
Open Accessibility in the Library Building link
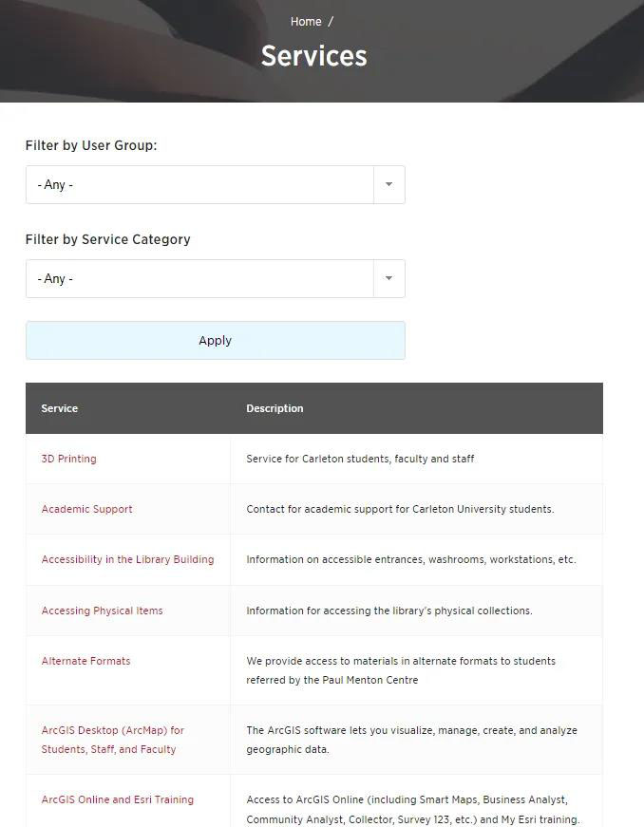[x=127, y=559]
